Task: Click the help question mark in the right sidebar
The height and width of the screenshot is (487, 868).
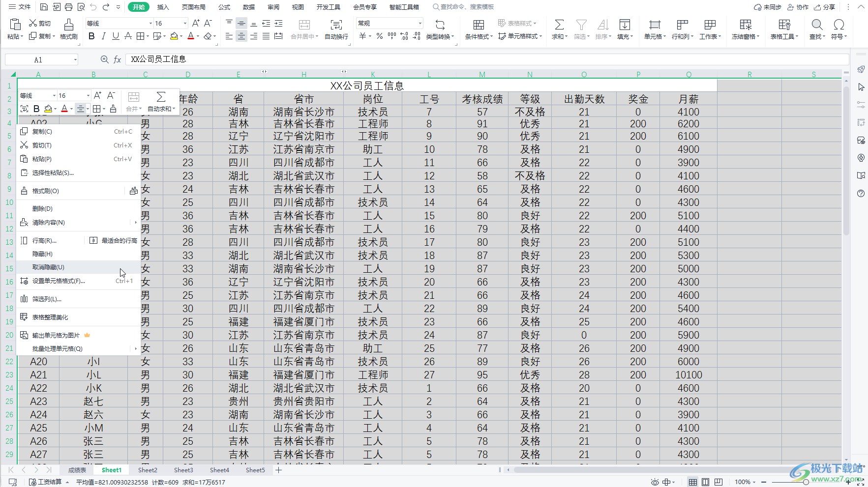Action: 861,193
